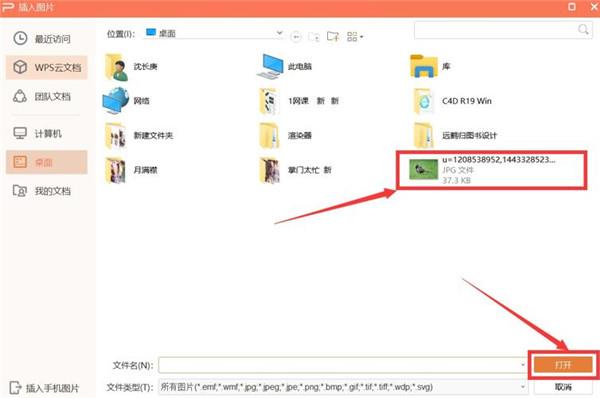This screenshot has height=398, width=600.
Task: Select the 月满楼 folder
Action: tap(132, 170)
